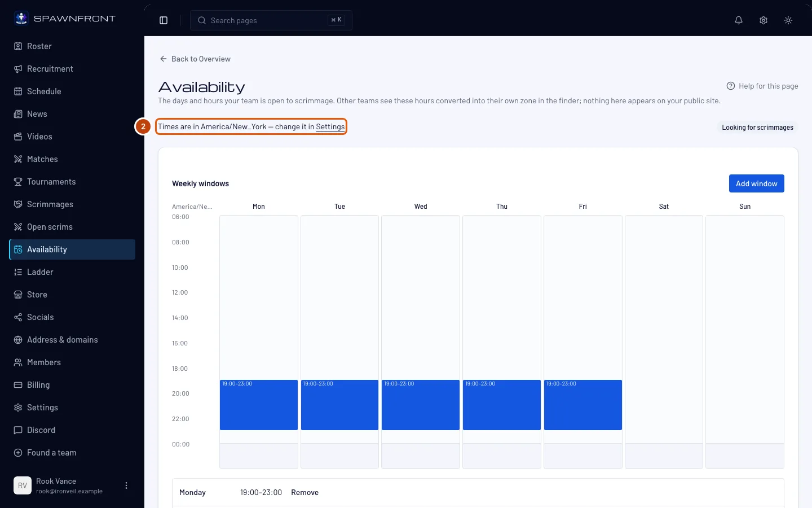Viewport: 812px width, 508px height.
Task: Click the Spawnfront logo
Action: tap(64, 18)
